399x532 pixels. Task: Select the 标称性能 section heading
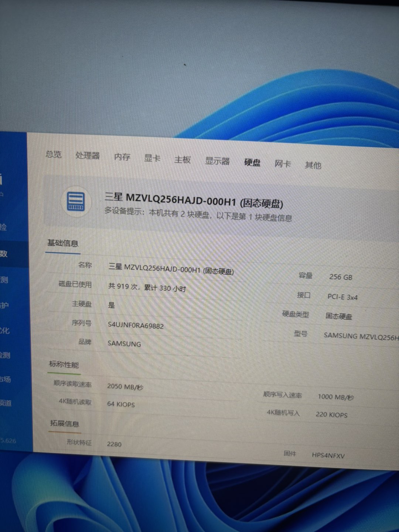[x=64, y=365]
